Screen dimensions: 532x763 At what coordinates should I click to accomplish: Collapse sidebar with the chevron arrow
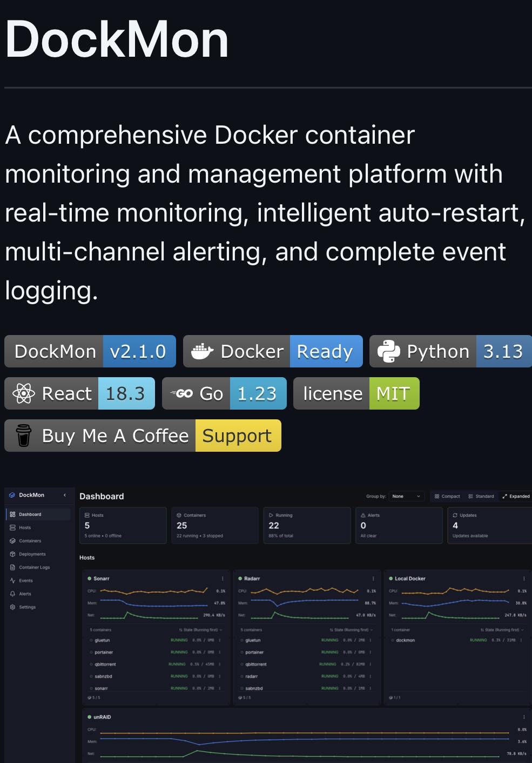[65, 495]
